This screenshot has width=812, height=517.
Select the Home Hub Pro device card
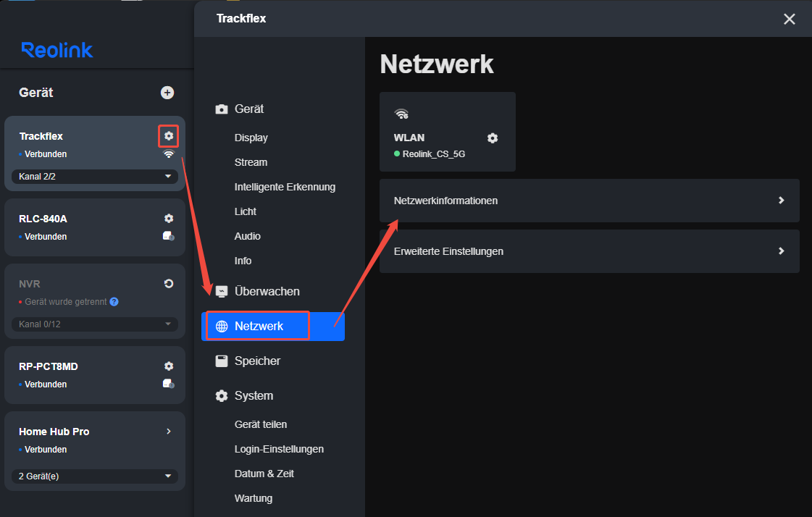tap(95, 451)
